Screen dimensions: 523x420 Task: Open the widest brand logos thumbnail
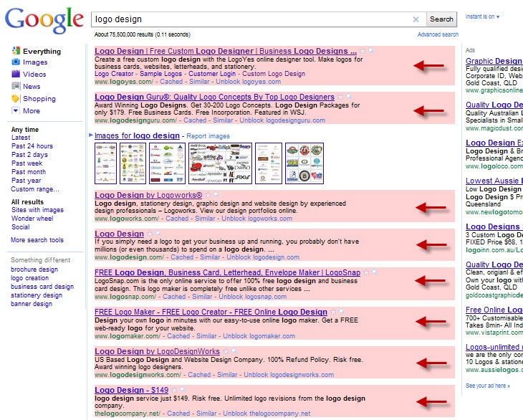[x=220, y=163]
